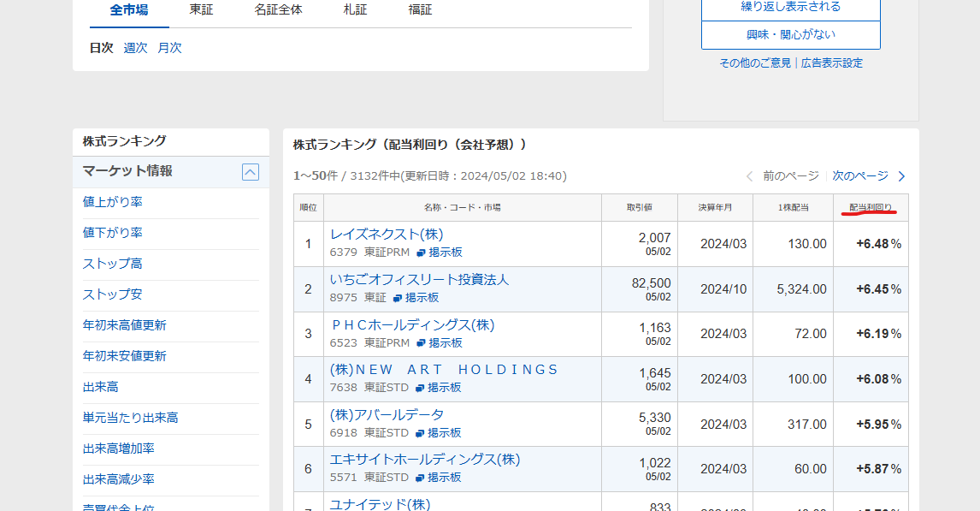Open the その他のご意見 link
This screenshot has width=980, height=511.
coord(755,63)
